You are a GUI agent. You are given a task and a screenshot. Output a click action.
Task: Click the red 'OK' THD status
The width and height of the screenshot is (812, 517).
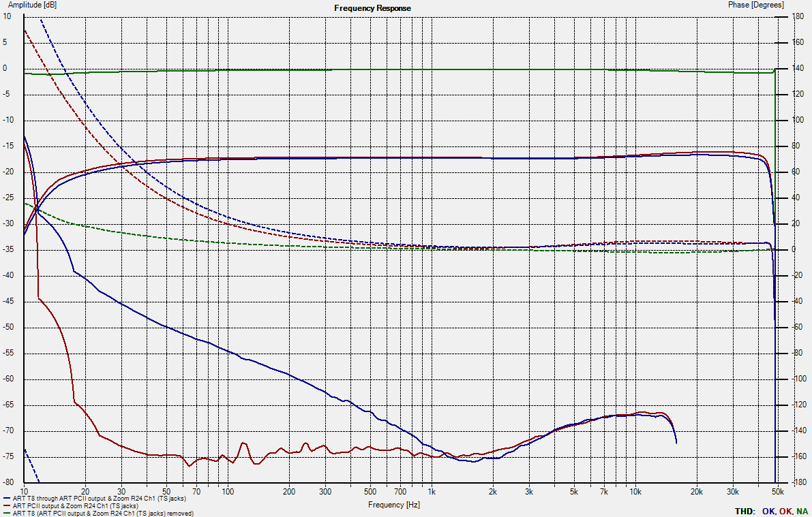pos(785,511)
